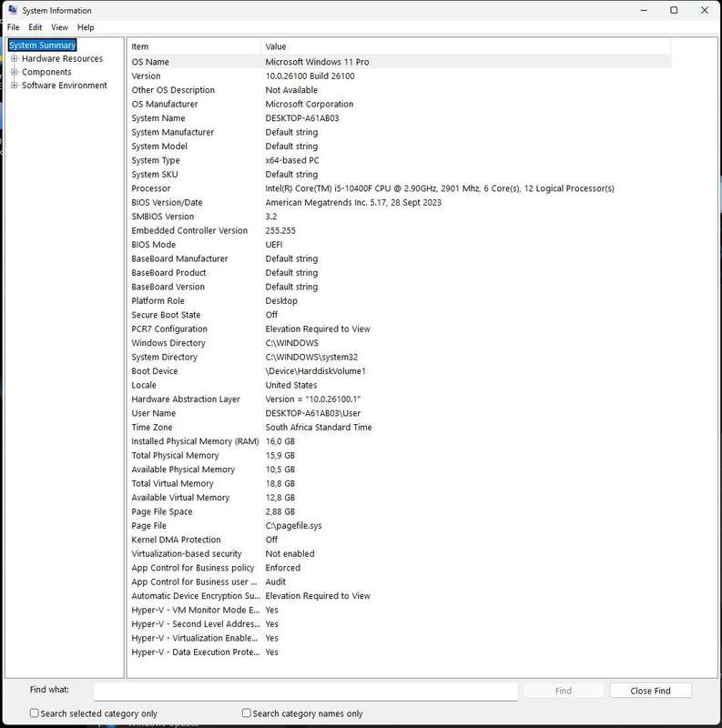Image resolution: width=722 pixels, height=728 pixels.
Task: Click the Embedded Controller Version row
Action: pyautogui.click(x=400, y=231)
